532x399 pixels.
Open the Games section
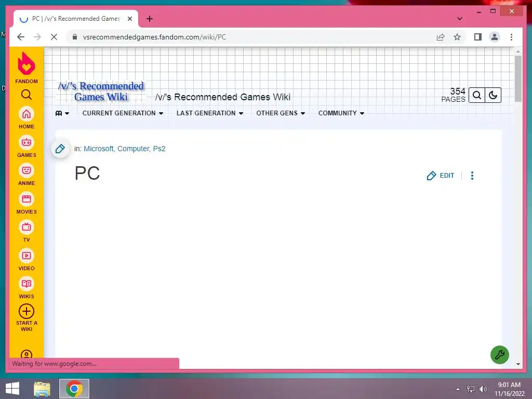[x=26, y=146]
